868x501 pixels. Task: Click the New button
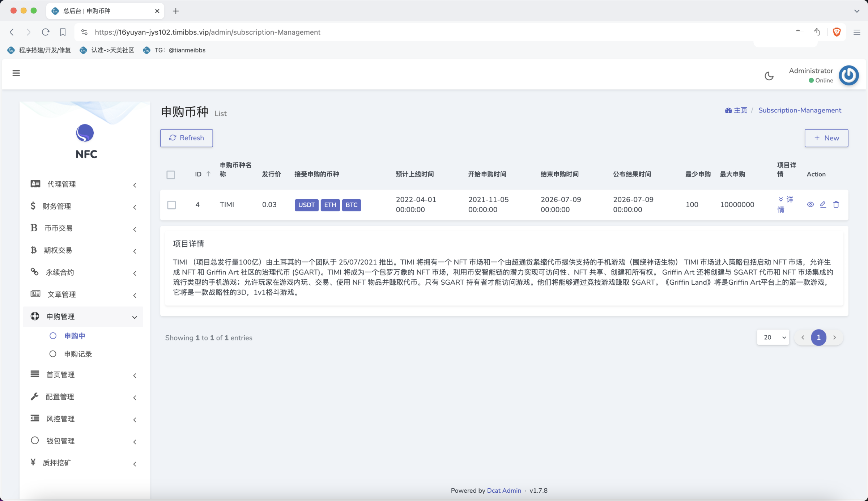(826, 138)
